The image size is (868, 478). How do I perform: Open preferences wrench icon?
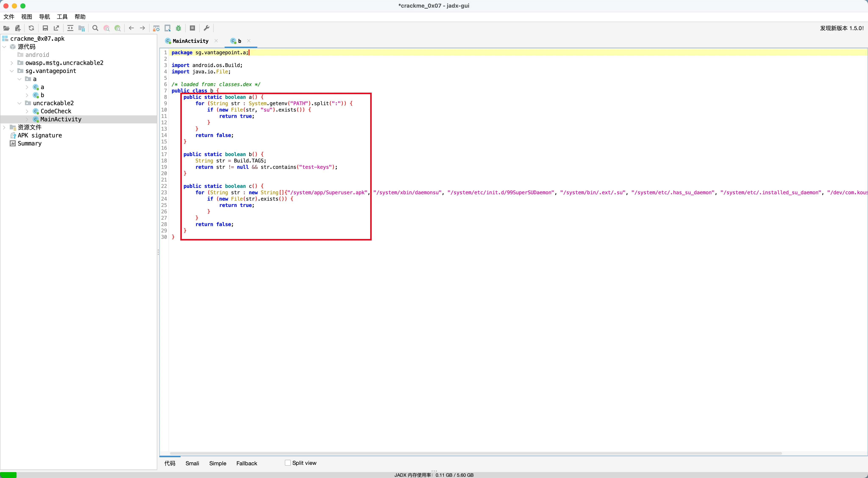[207, 28]
